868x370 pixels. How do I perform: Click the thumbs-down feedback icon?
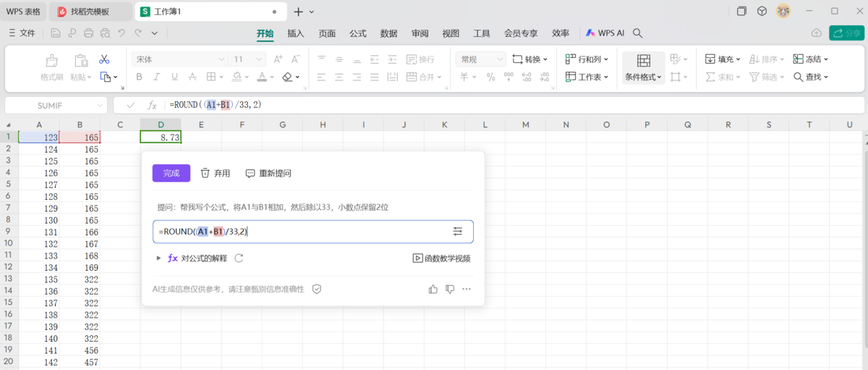(x=450, y=289)
